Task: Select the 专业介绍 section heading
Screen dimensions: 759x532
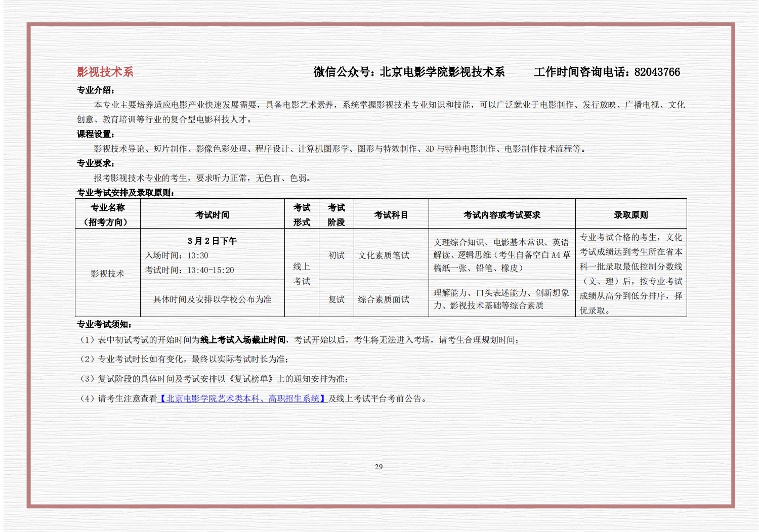Action: click(x=96, y=90)
